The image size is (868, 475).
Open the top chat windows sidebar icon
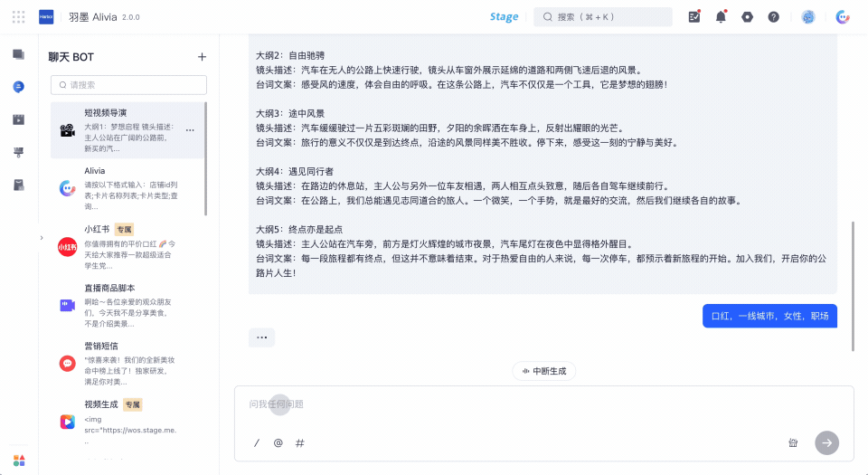tap(18, 54)
